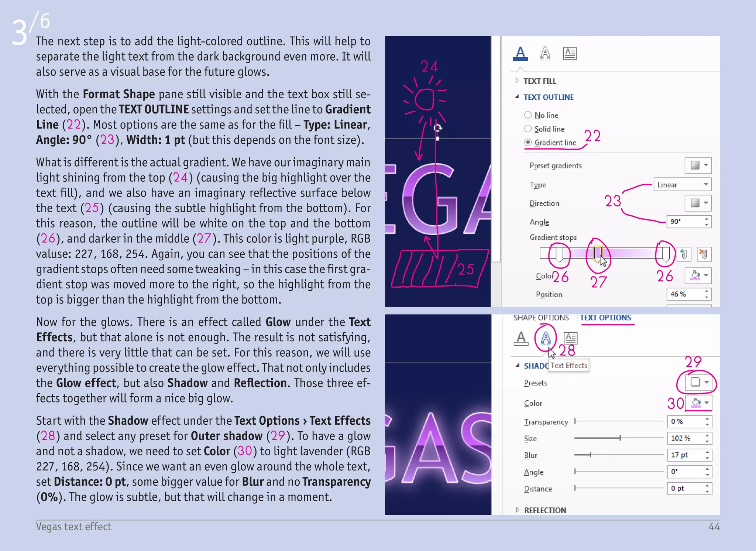The width and height of the screenshot is (756, 551).
Task: Select Solid line radio option
Action: 544,129
